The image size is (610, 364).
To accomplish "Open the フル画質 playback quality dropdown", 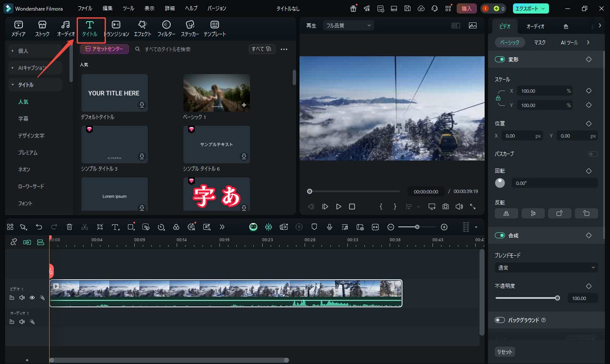I will (348, 25).
